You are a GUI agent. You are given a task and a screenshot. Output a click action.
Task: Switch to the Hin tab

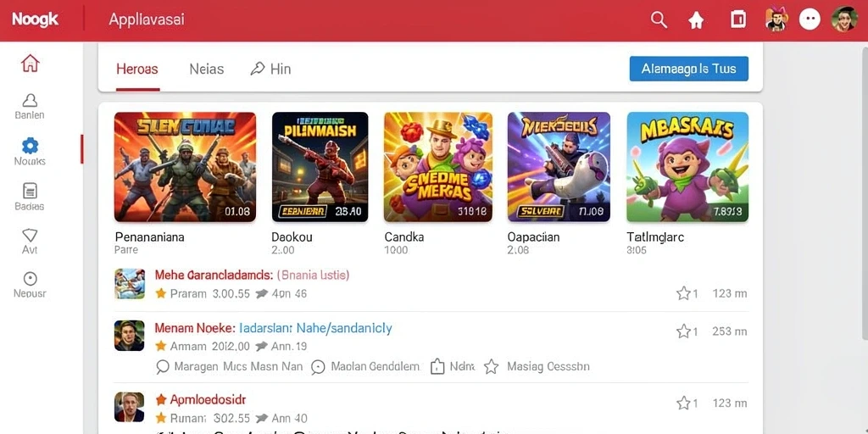(x=270, y=70)
